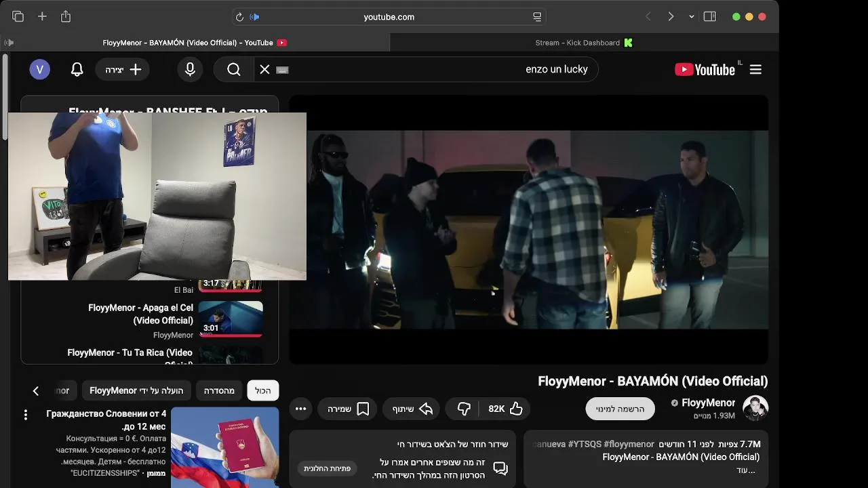Open three-dot menu on Slovenia ad
The height and width of the screenshot is (488, 868).
(26, 414)
